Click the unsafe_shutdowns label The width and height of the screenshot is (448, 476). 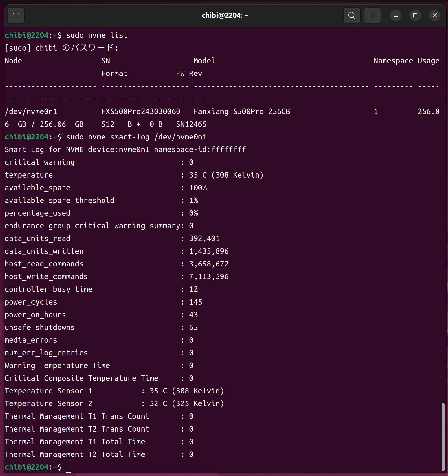coord(40,328)
